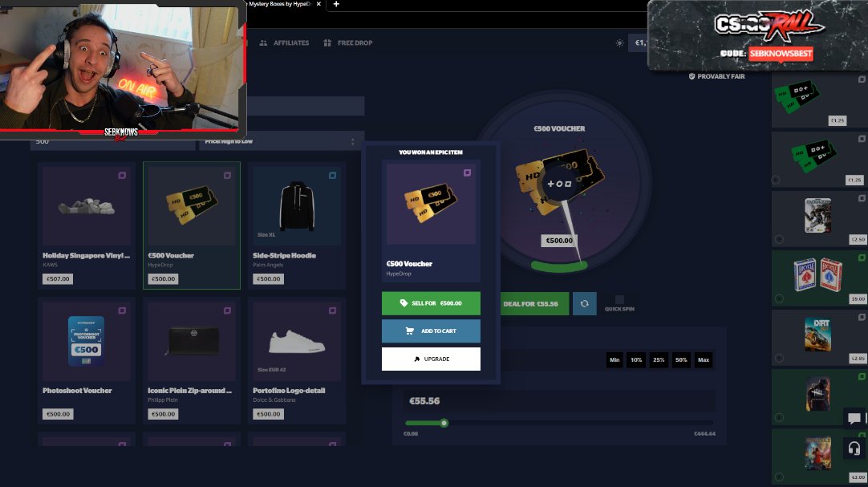
Task: Tick the checkbox on Portofino Logo-detail card
Action: [332, 310]
